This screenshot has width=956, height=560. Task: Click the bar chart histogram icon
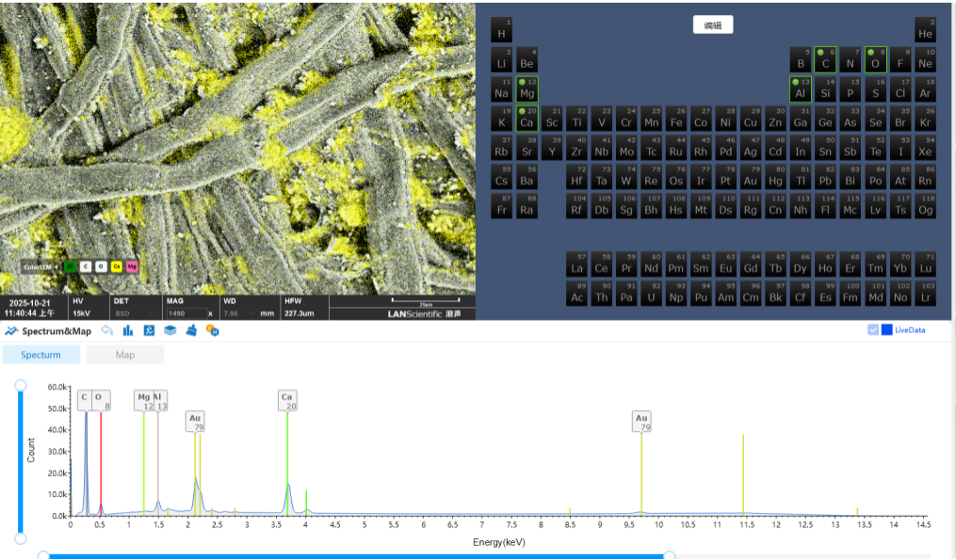coord(128,330)
